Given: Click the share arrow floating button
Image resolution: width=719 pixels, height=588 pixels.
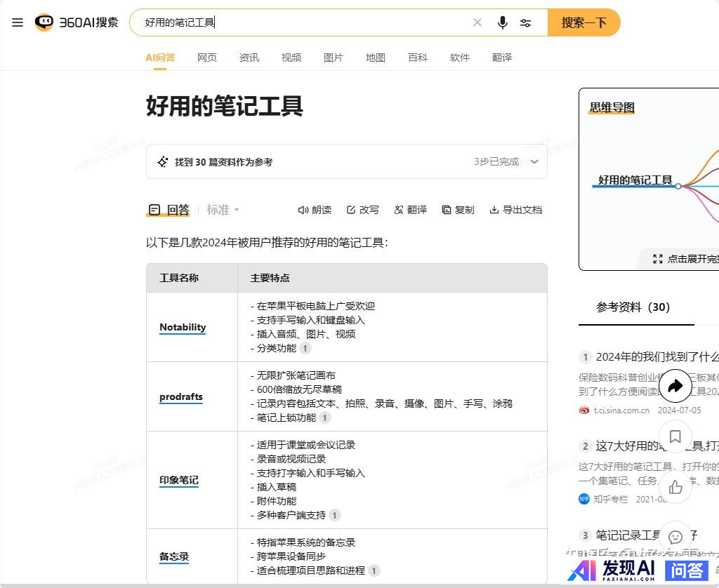Looking at the screenshot, I should tap(675, 386).
